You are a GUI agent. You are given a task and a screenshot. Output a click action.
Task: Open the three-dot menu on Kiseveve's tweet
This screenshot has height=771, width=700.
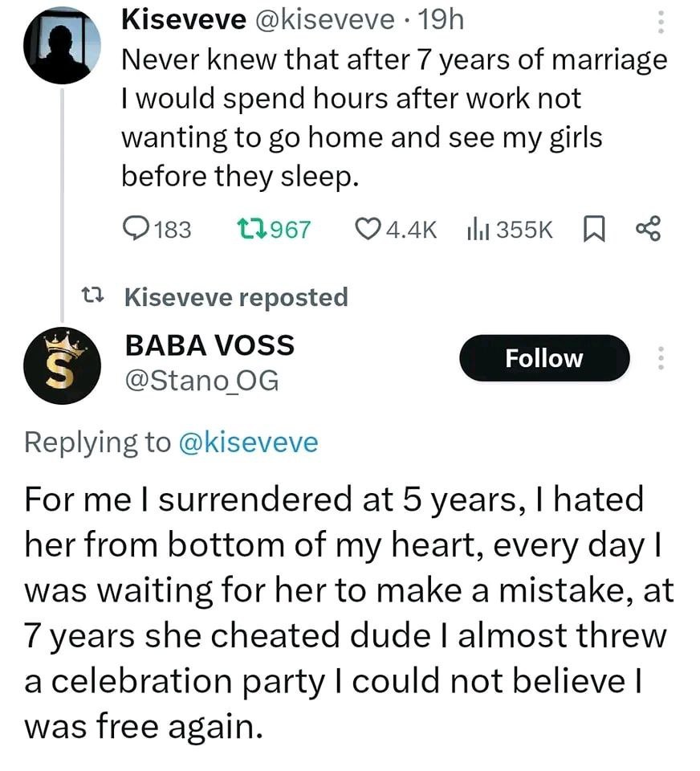[661, 22]
